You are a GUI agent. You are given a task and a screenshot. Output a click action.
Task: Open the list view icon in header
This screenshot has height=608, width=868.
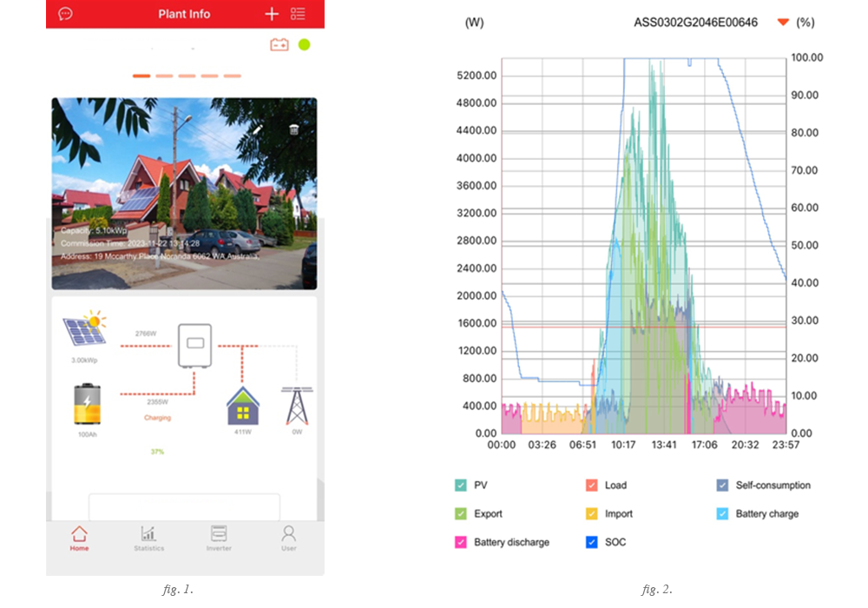tap(298, 13)
